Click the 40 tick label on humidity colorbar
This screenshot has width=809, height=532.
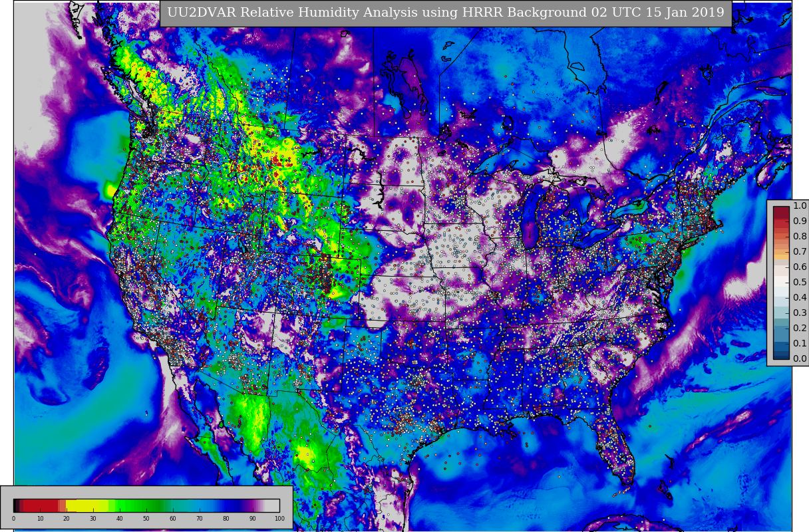pos(120,519)
